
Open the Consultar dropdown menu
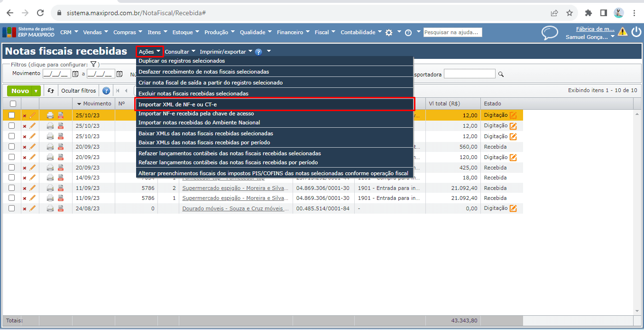click(180, 51)
